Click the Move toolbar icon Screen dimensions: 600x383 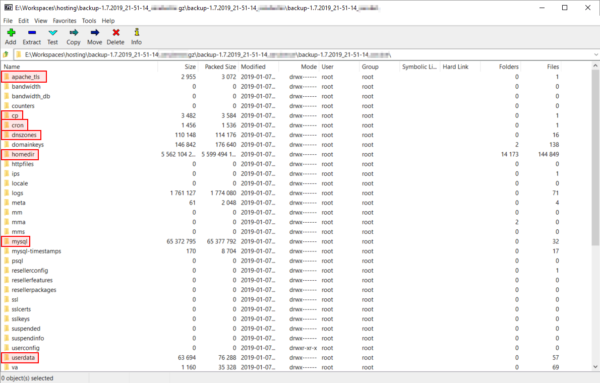[95, 33]
